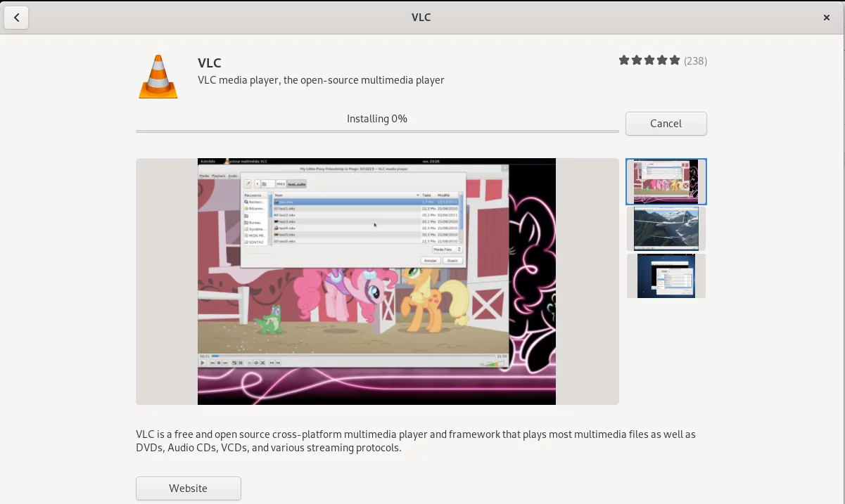Select the third dark desktop screenshot thumbnail

tap(666, 276)
